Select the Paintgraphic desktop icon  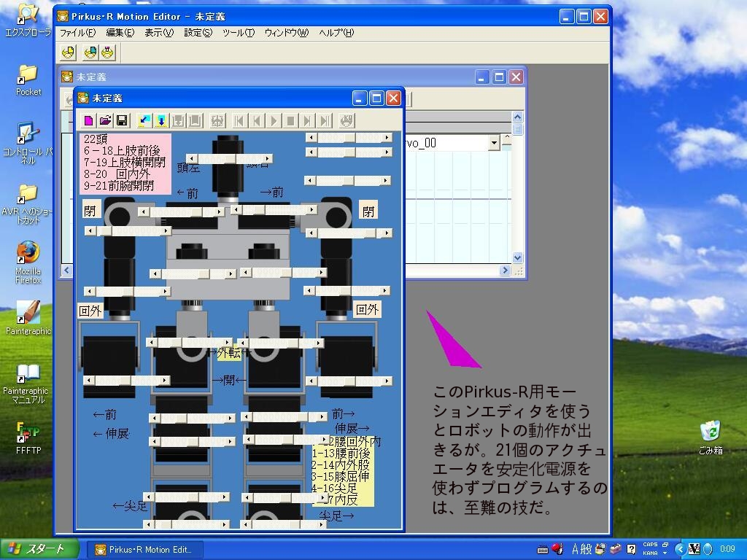(x=28, y=318)
